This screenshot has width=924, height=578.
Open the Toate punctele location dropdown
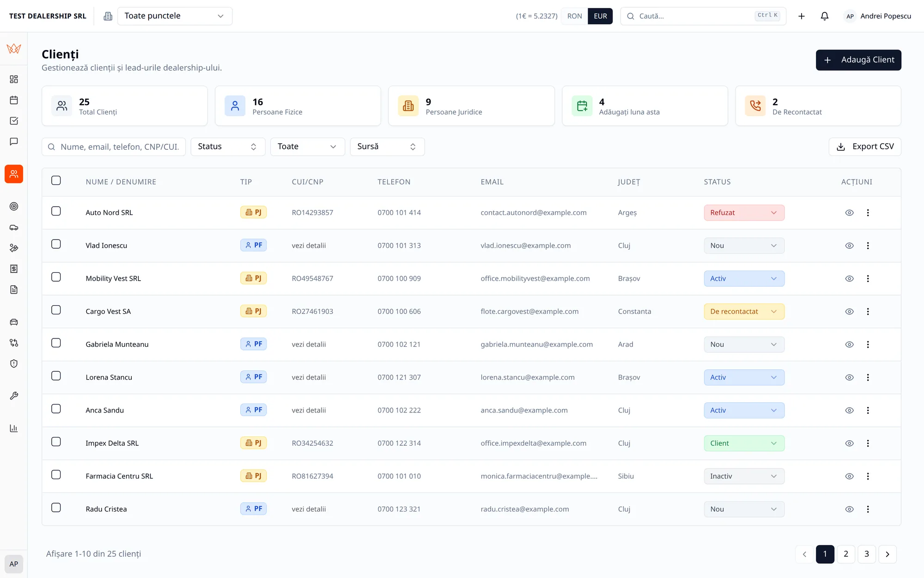pyautogui.click(x=175, y=16)
